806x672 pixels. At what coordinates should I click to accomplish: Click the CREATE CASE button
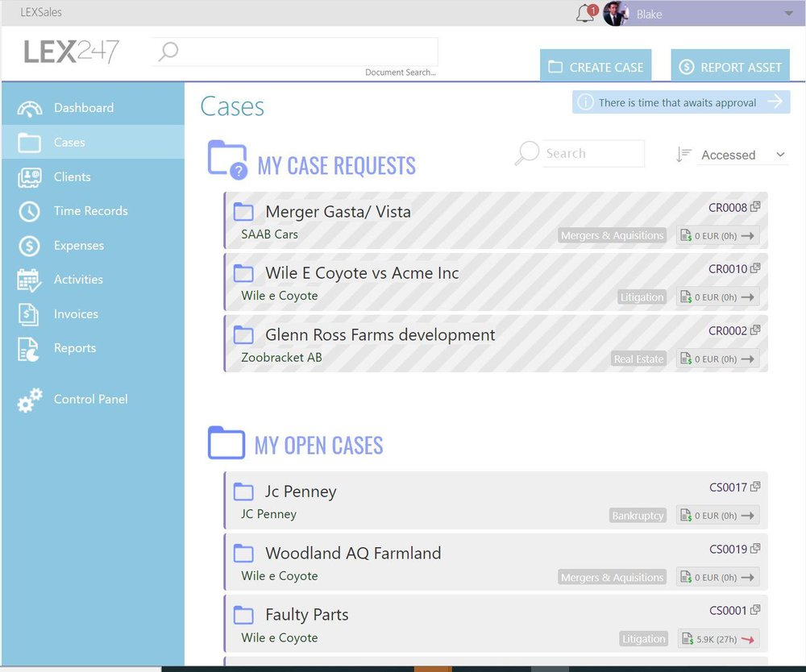596,65
